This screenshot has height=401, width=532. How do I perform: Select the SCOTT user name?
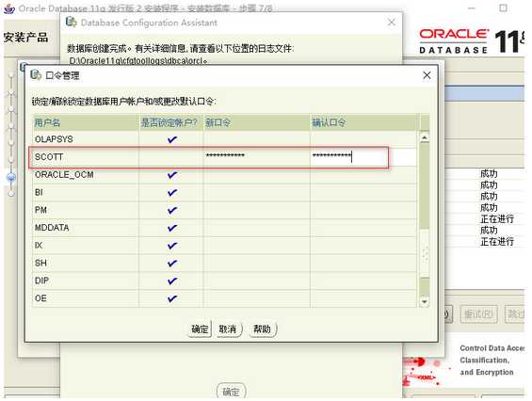click(x=49, y=157)
